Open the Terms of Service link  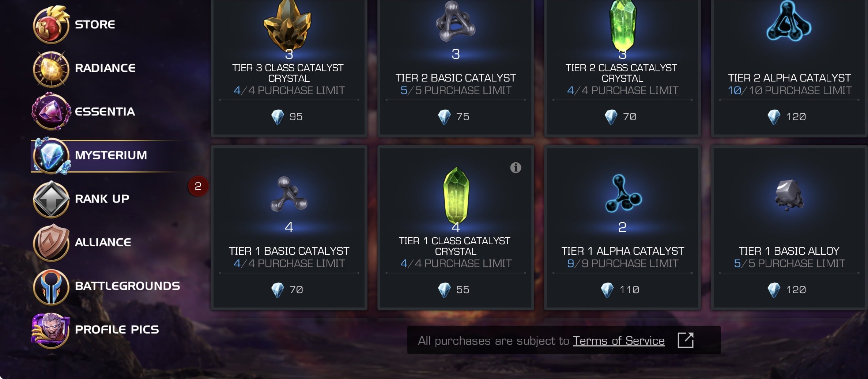pyautogui.click(x=619, y=341)
